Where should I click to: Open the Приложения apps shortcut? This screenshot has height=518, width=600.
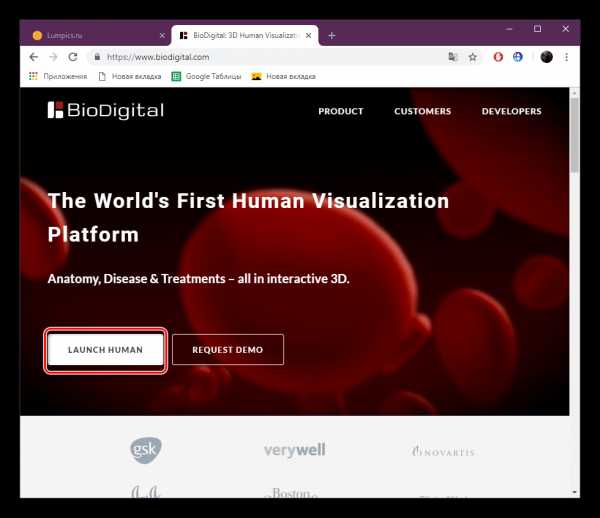point(58,76)
